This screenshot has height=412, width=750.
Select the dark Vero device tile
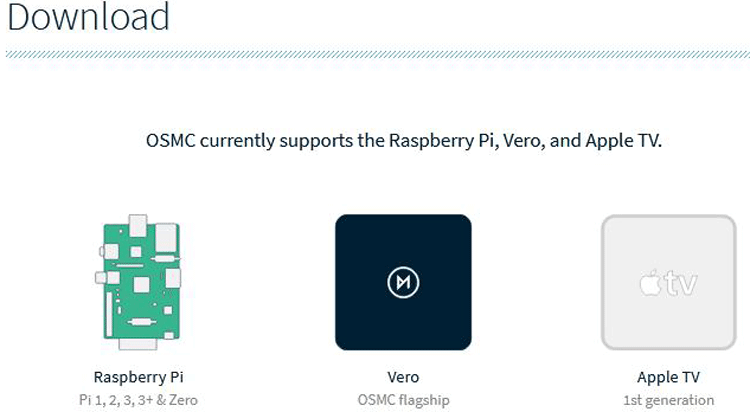[x=403, y=282]
